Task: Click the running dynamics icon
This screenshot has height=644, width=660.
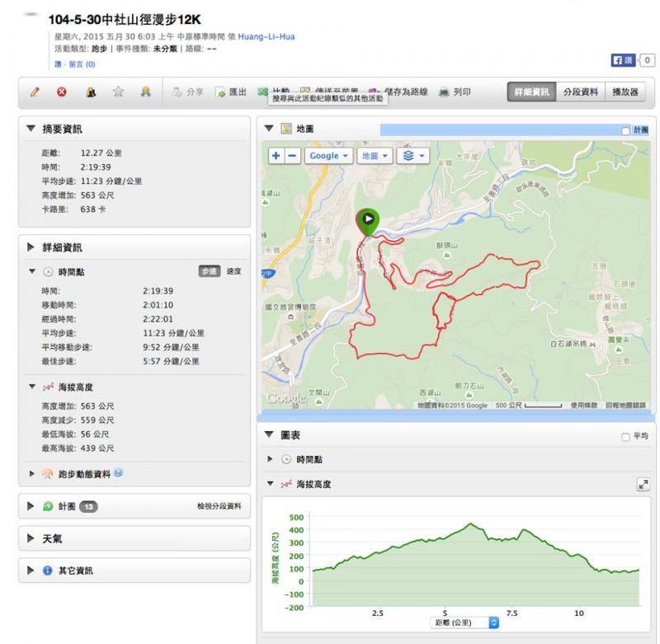Action: click(47, 474)
